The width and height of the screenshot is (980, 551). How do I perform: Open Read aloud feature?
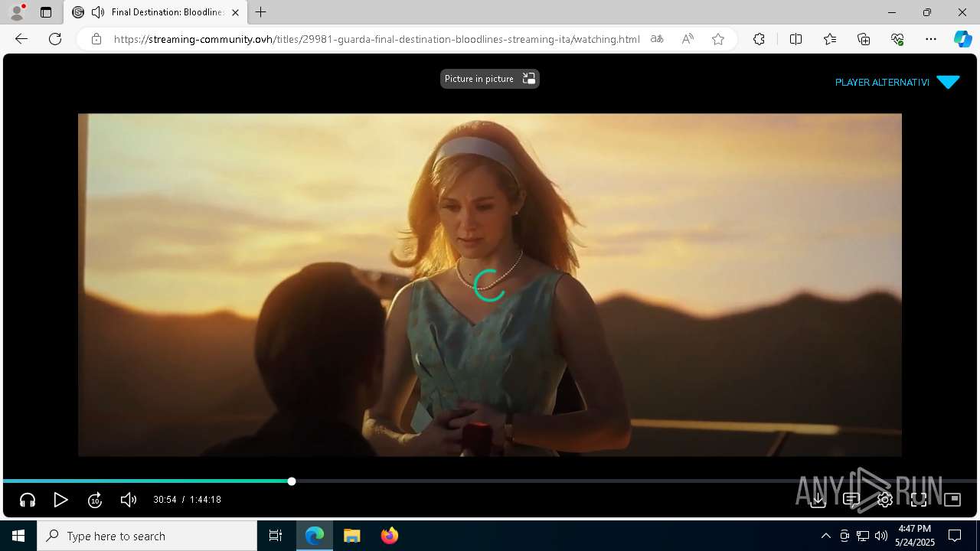[688, 39]
